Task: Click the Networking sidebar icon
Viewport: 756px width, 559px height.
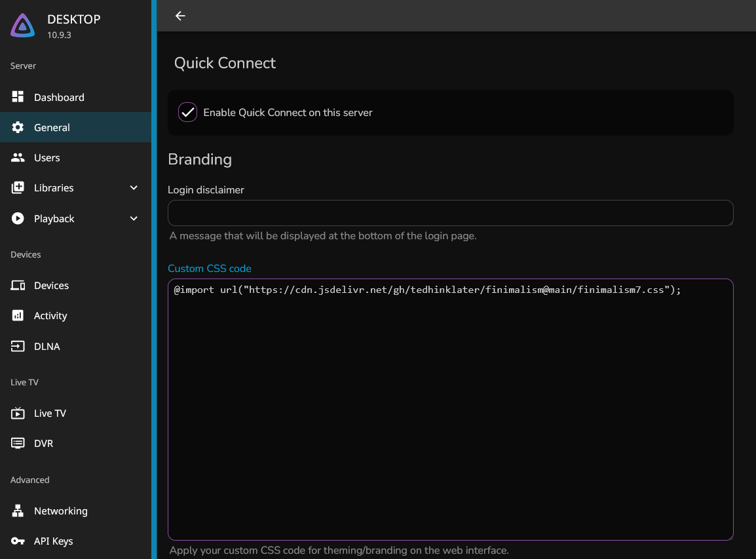Action: pyautogui.click(x=18, y=511)
